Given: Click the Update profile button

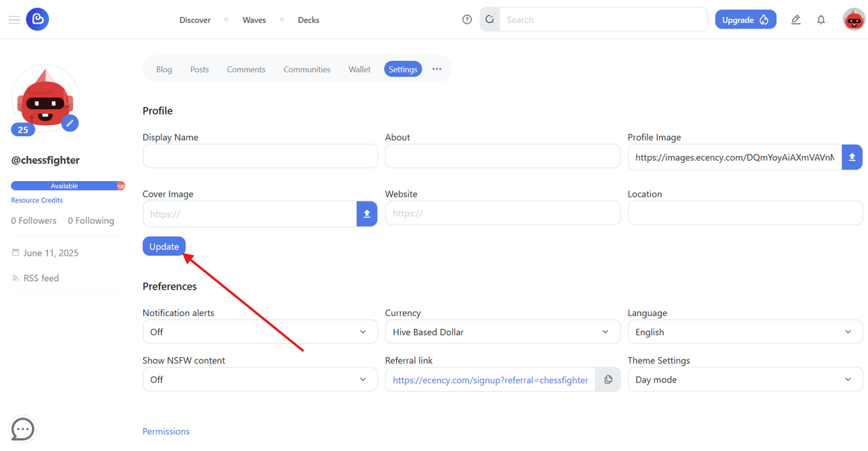Looking at the screenshot, I should 164,246.
